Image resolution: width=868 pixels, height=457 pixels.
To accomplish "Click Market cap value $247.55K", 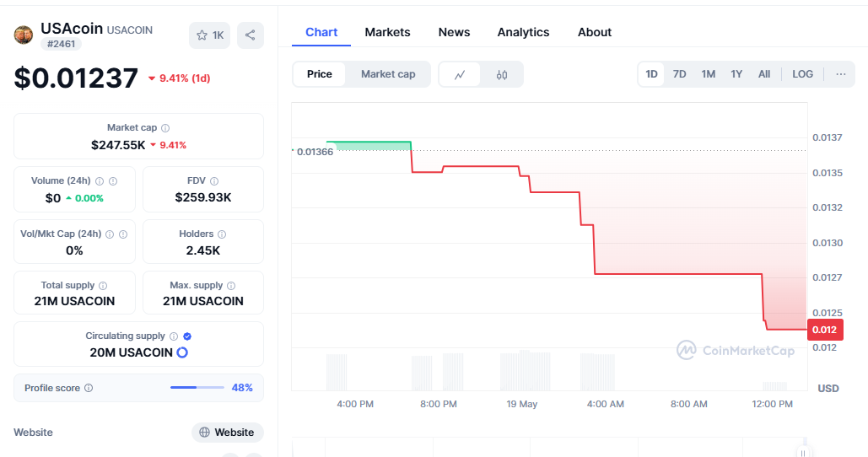I will (x=118, y=145).
